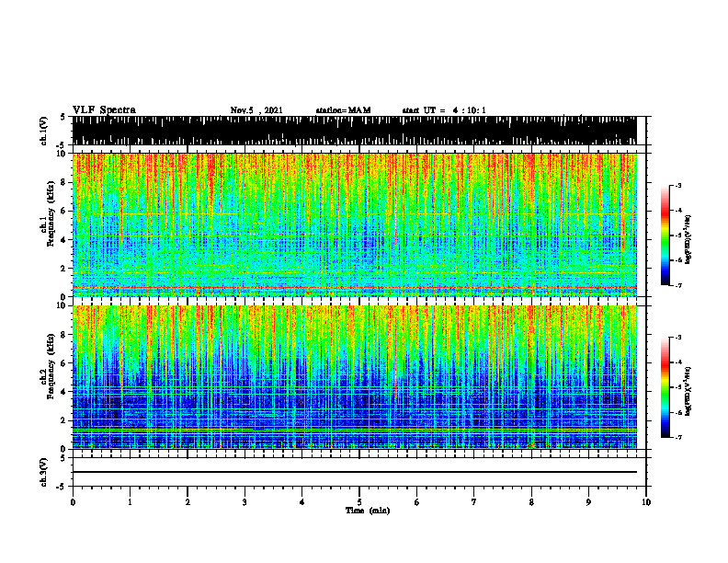Viewport: 728px width, 563px height.
Task: Click time axis tick label "9"
Action: point(588,502)
